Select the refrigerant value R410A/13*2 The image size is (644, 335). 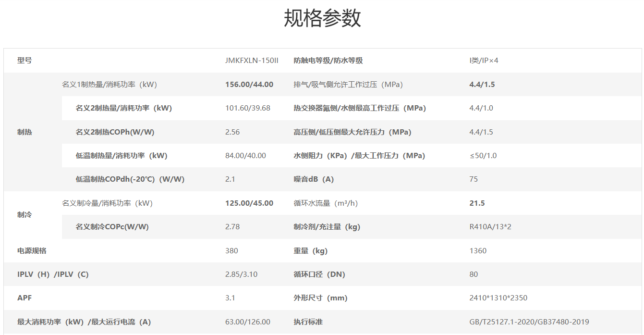(490, 227)
